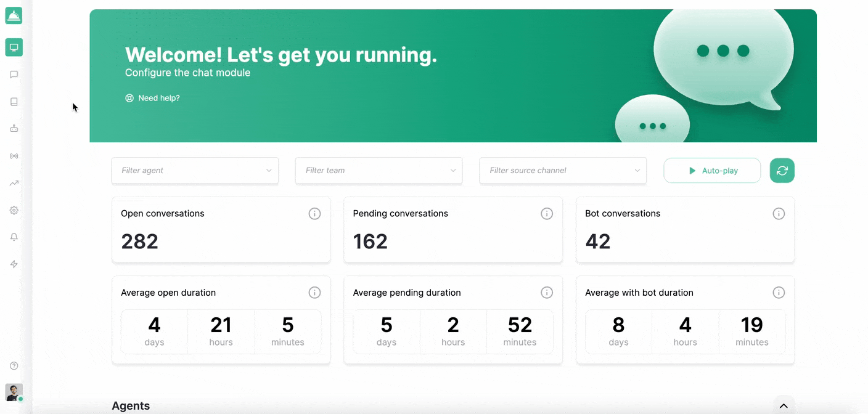Click the green refresh button
This screenshot has height=414, width=868.
(782, 171)
